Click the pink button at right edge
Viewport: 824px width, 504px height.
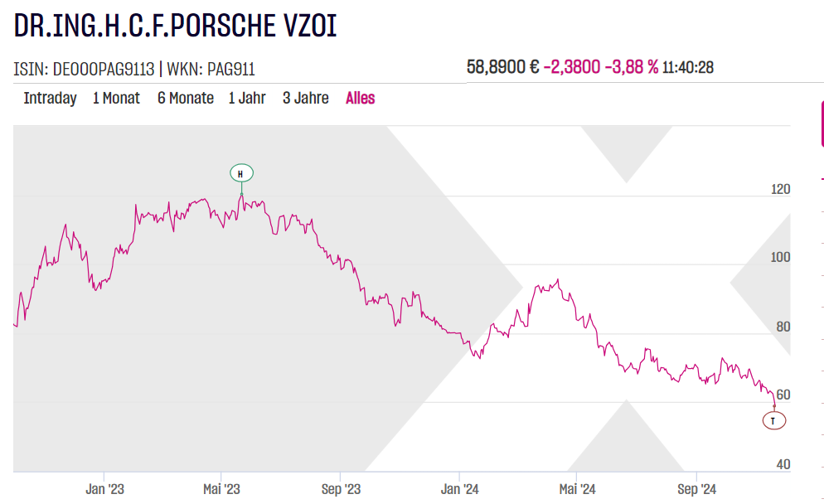coord(819,124)
